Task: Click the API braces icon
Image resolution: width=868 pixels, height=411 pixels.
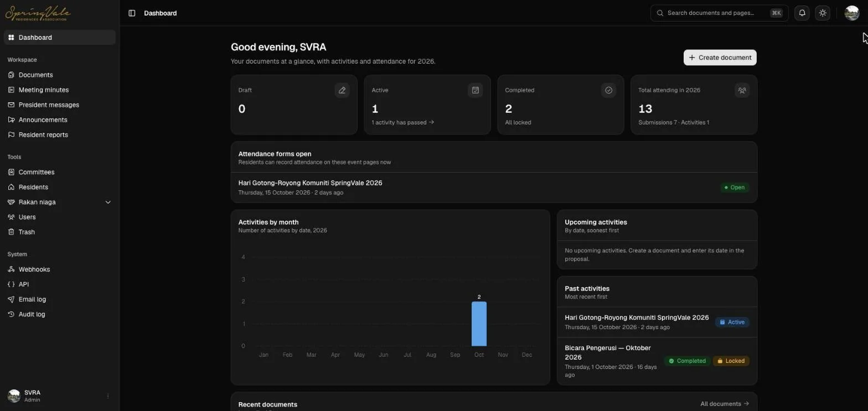Action: (x=11, y=284)
